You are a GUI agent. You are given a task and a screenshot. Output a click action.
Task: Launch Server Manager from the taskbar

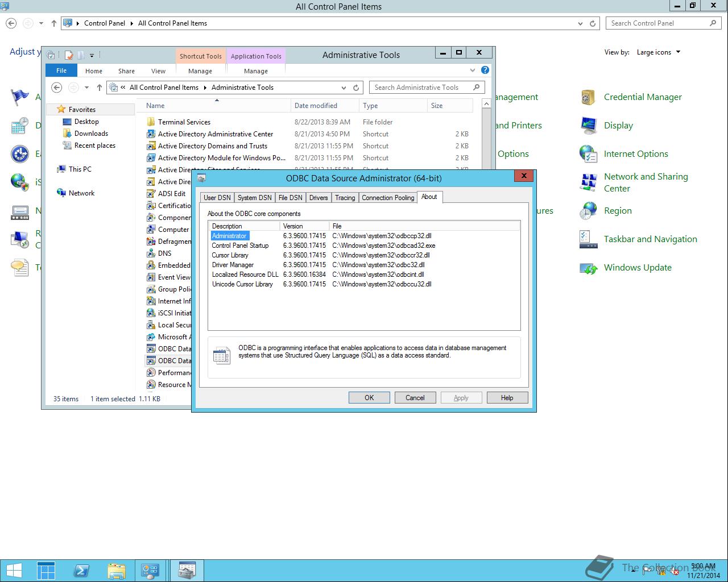point(46,571)
